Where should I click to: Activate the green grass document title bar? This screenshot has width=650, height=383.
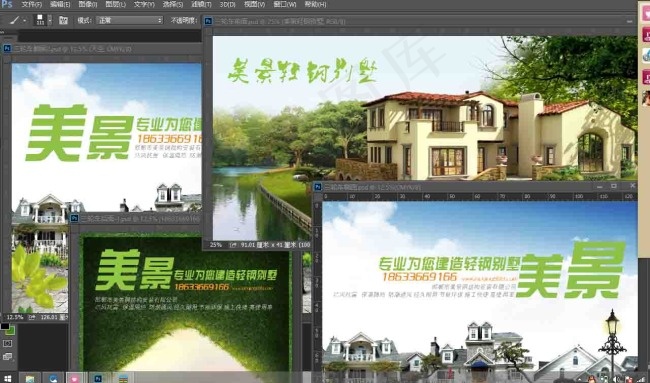click(x=136, y=218)
